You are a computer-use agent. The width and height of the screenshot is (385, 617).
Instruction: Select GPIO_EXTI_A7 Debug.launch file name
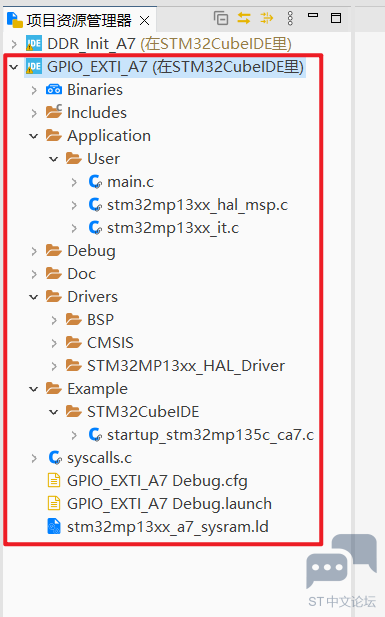169,504
